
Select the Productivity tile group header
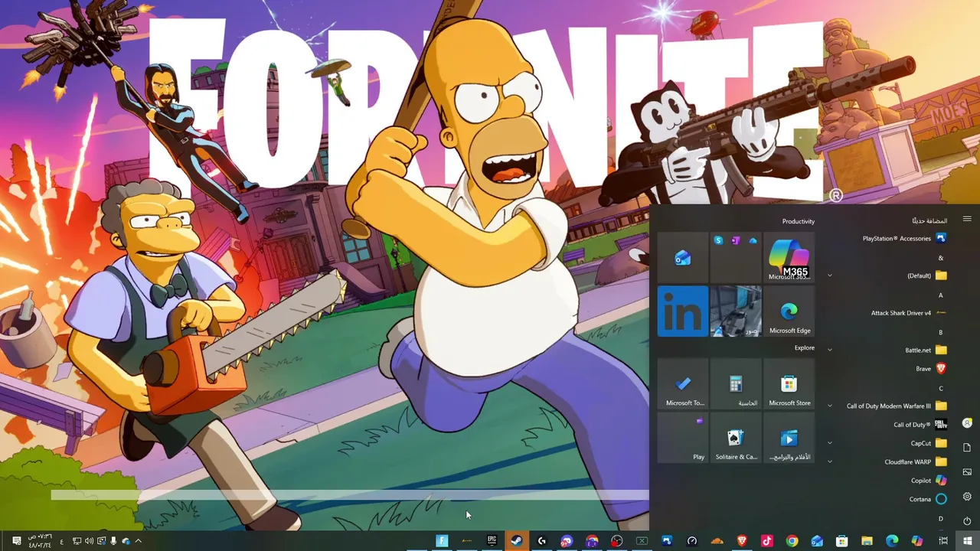tap(799, 221)
